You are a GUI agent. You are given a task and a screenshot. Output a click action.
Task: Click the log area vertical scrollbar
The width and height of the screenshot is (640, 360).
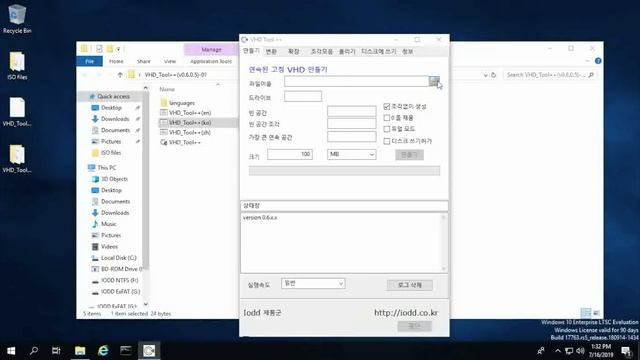(444, 242)
